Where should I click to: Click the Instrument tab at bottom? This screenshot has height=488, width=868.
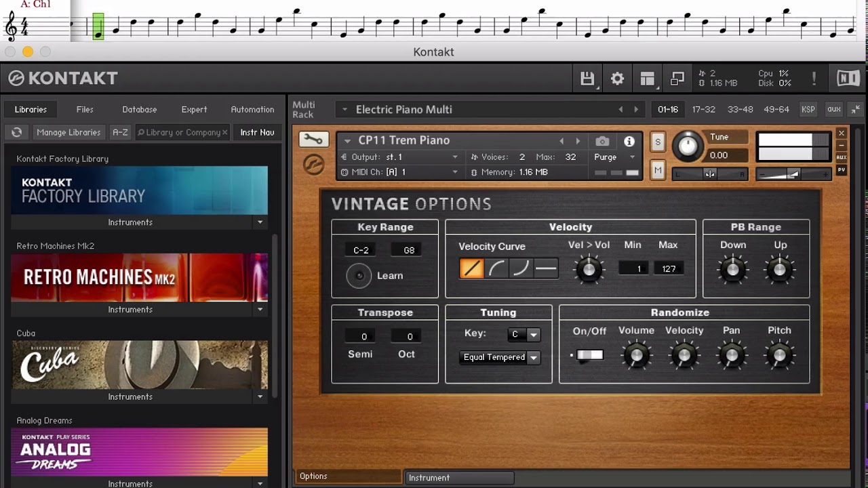(x=459, y=478)
